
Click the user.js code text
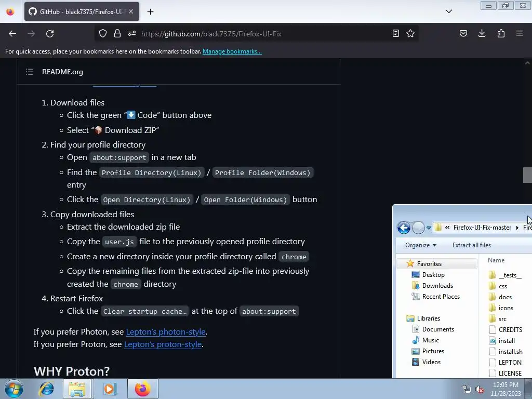[x=119, y=242]
